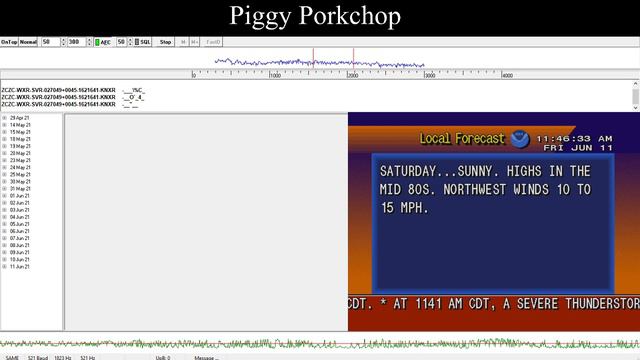Select the third ZCZC-WXR-SVR message line
This screenshot has height=360, width=640.
pos(70,104)
